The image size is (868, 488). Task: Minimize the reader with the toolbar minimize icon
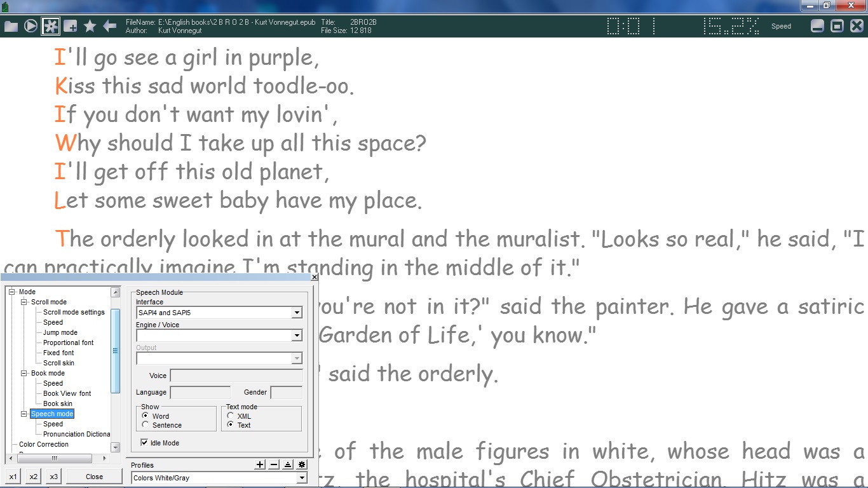tap(818, 26)
